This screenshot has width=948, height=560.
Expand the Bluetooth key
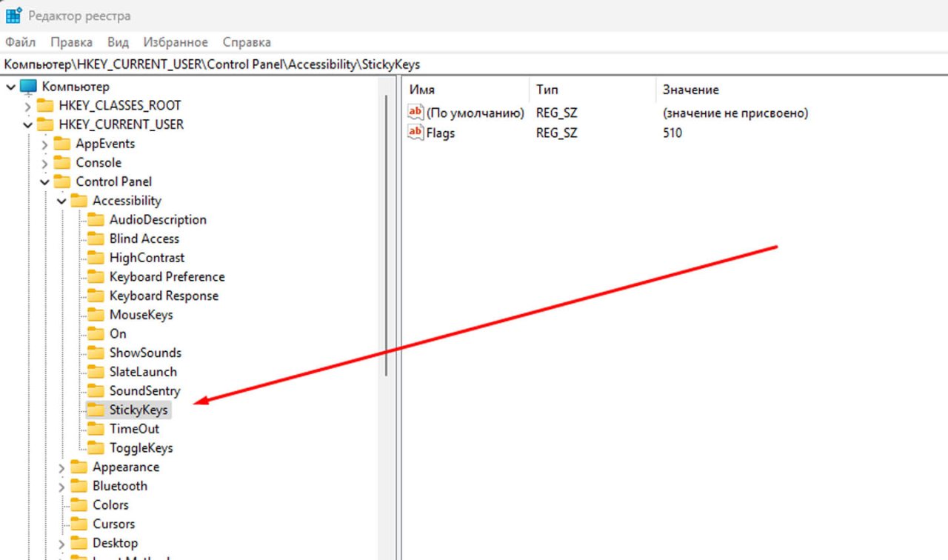tap(62, 487)
